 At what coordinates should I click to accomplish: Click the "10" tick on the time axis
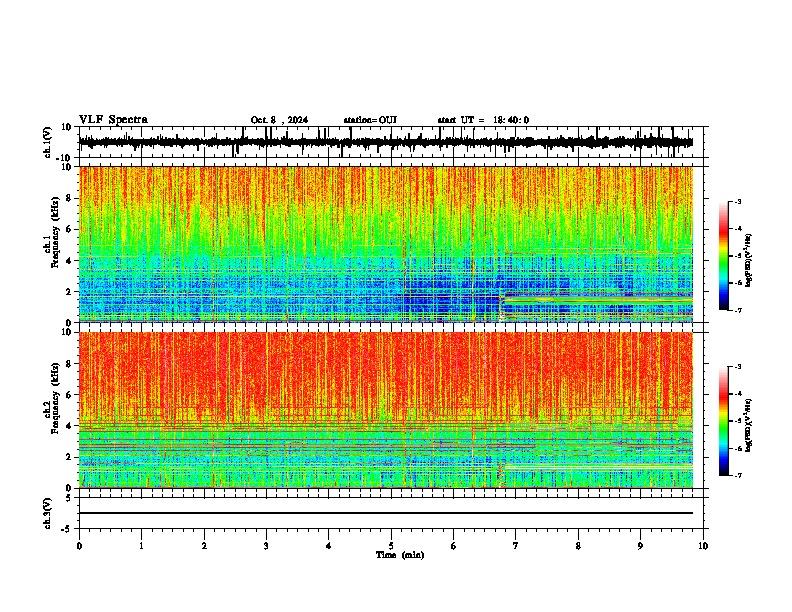(703, 546)
